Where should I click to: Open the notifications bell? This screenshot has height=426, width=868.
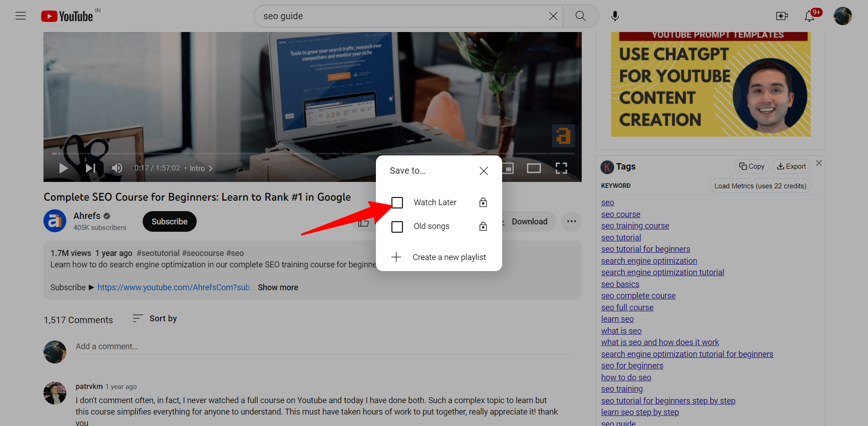point(809,16)
